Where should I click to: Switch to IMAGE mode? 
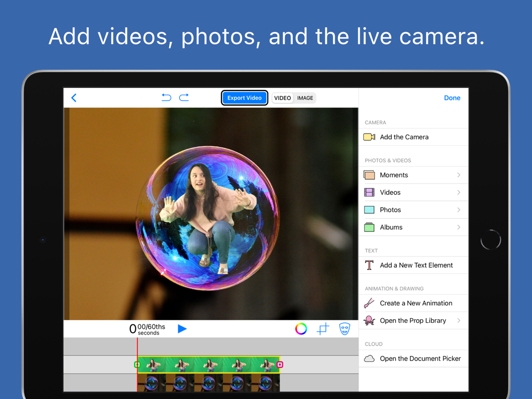coord(305,98)
